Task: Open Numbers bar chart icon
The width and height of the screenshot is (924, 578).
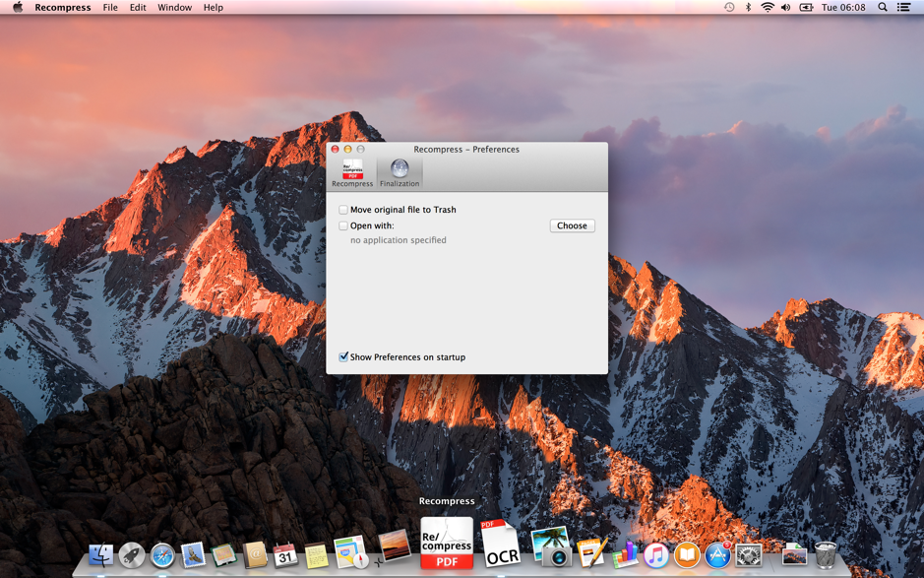Action: [x=625, y=555]
